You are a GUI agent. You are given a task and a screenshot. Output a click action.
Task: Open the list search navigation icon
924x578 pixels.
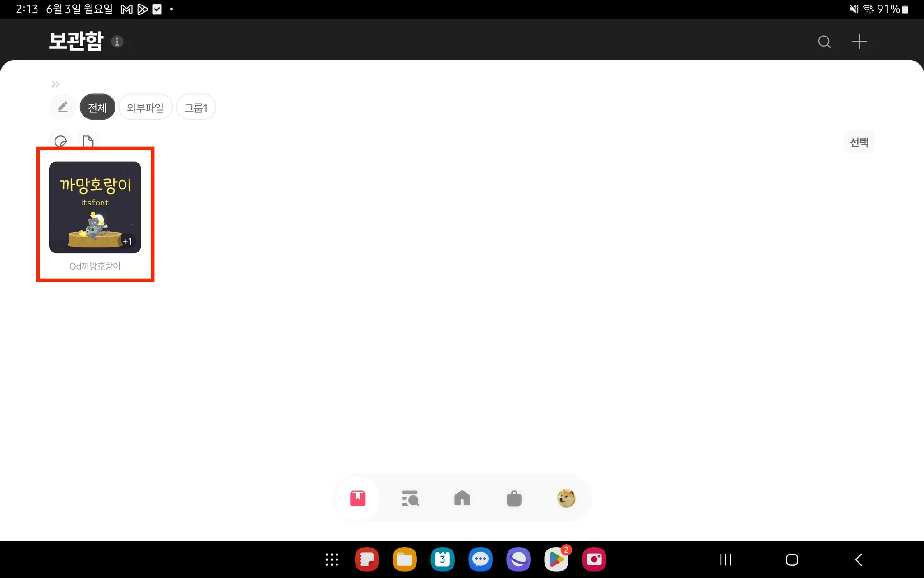tap(410, 499)
